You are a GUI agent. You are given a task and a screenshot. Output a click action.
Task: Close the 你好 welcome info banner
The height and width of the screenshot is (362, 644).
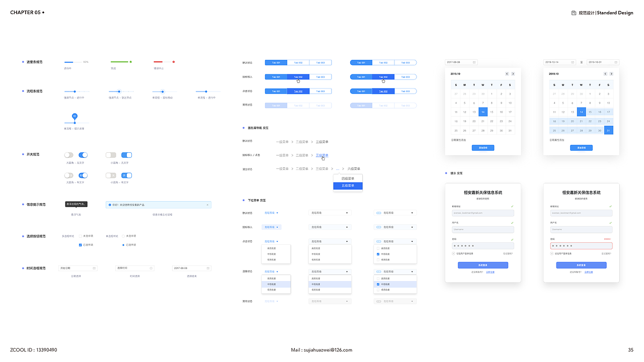click(207, 205)
